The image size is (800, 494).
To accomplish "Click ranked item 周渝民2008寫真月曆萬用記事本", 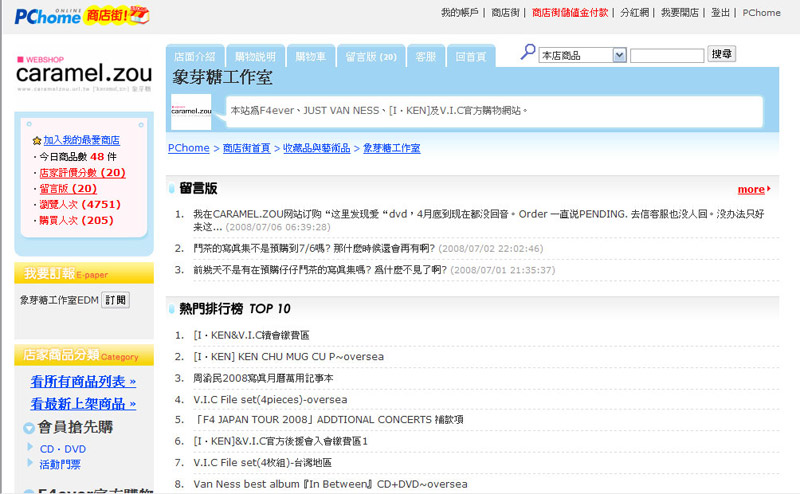I will click(x=263, y=378).
